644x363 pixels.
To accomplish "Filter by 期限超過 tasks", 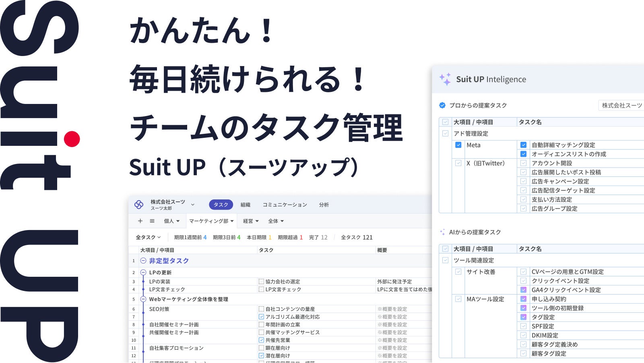I will coord(290,237).
